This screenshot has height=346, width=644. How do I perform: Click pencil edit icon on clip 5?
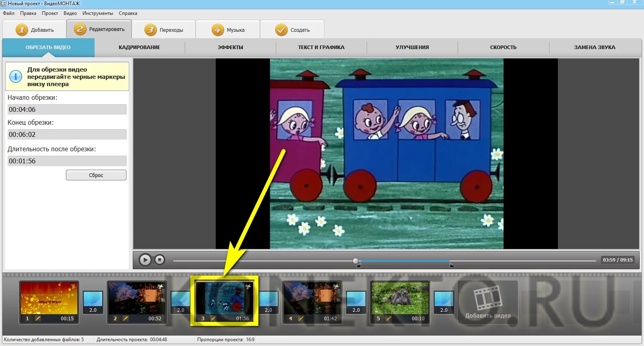(x=389, y=319)
